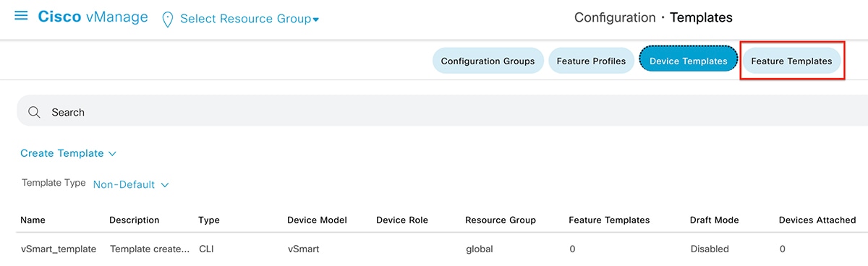Click the Cisco vManage logo

coord(93,17)
